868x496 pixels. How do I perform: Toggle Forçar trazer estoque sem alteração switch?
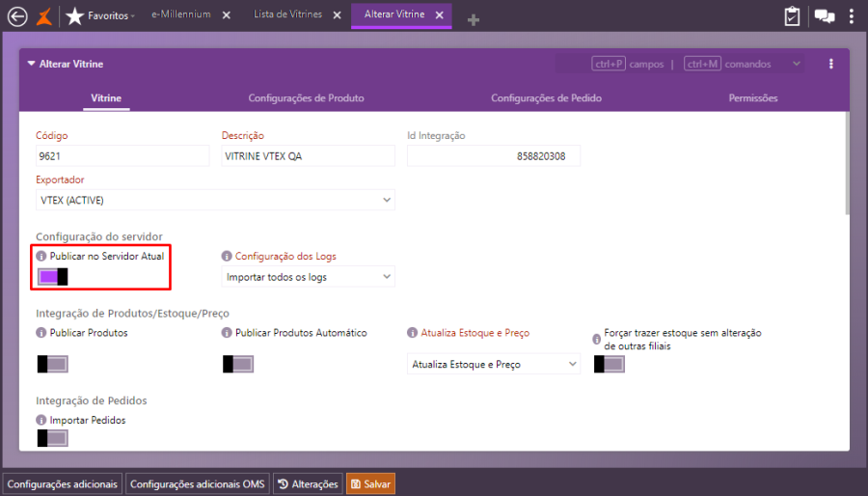pyautogui.click(x=609, y=364)
